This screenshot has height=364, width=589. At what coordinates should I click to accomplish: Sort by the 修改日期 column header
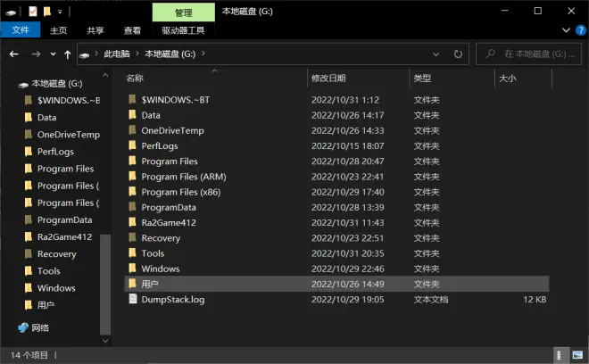click(x=328, y=79)
